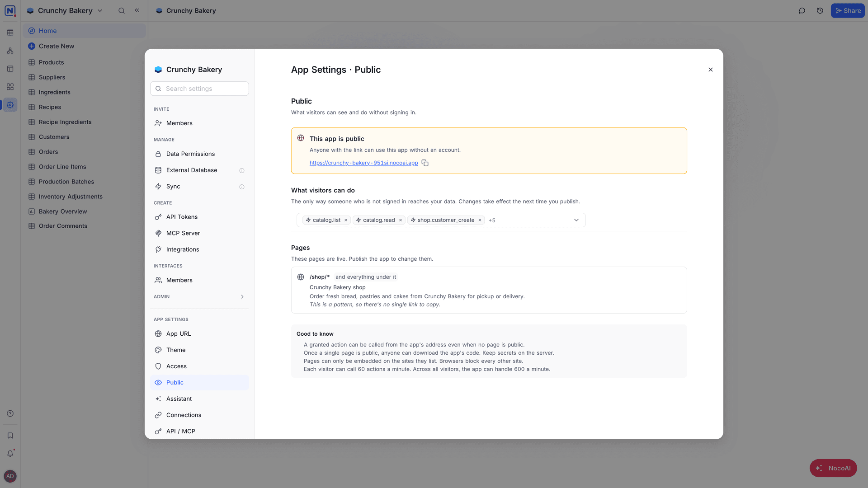Click the notifications bell icon
This screenshot has height=488, width=868.
pyautogui.click(x=10, y=453)
